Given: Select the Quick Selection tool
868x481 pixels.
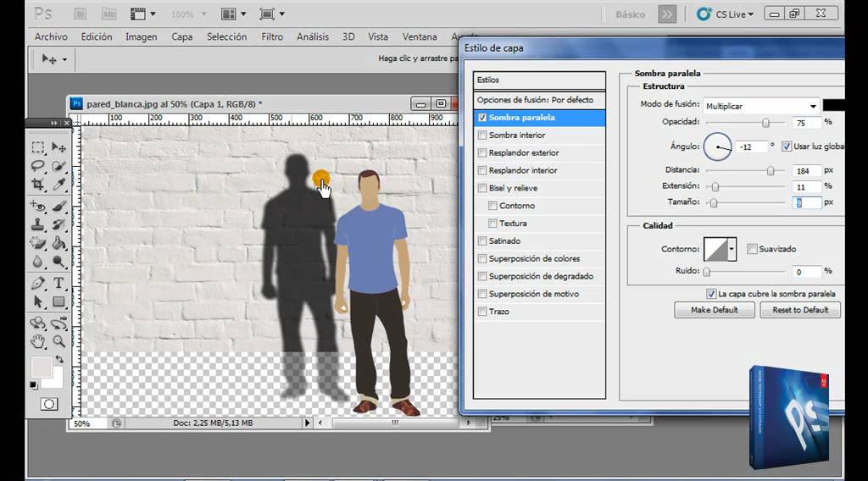Looking at the screenshot, I should [58, 166].
